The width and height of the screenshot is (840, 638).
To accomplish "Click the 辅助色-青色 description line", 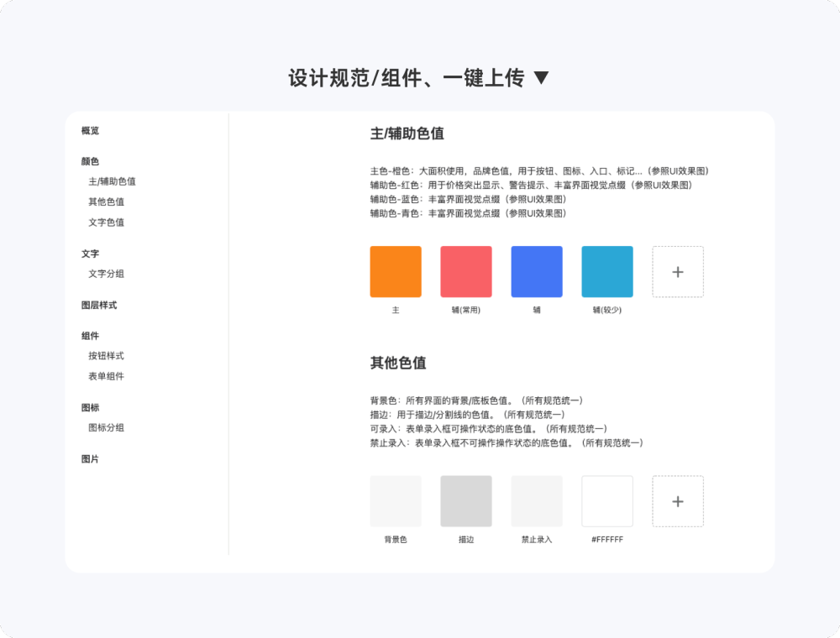I will click(x=468, y=213).
